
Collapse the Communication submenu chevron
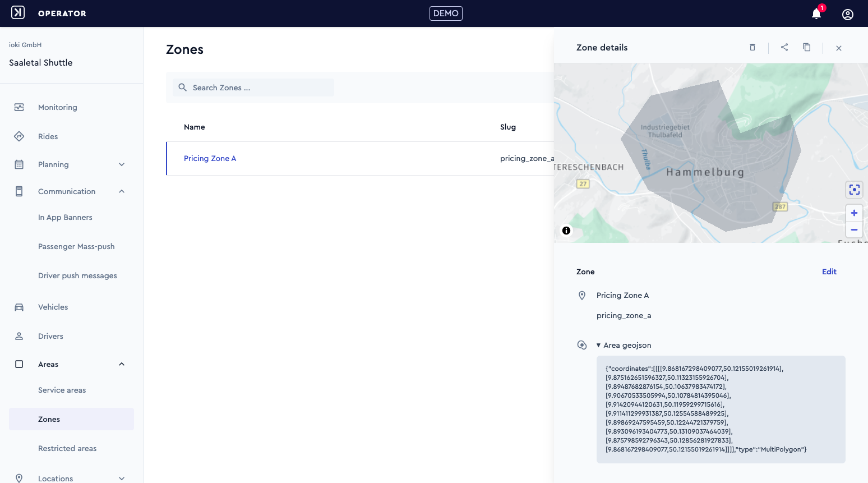(x=122, y=191)
